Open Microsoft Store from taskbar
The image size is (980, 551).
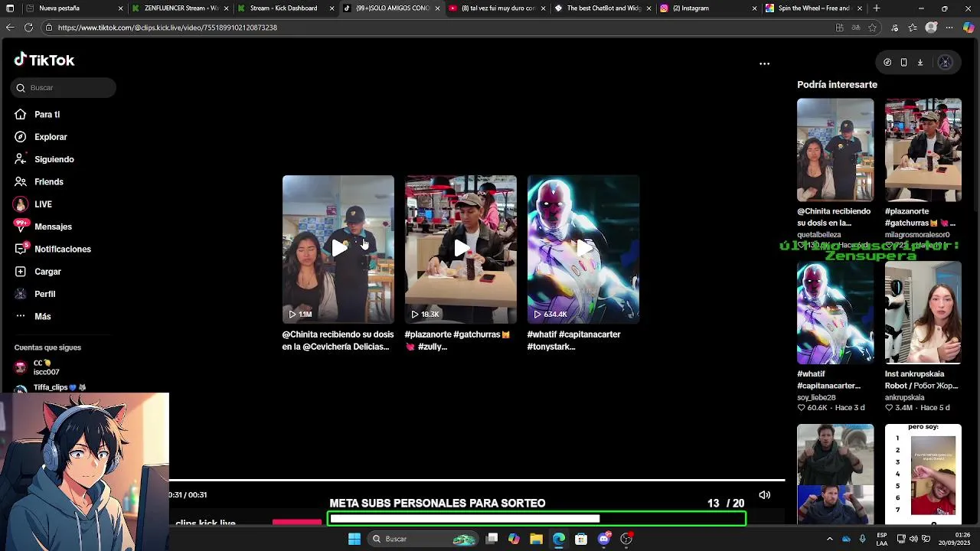tap(581, 539)
